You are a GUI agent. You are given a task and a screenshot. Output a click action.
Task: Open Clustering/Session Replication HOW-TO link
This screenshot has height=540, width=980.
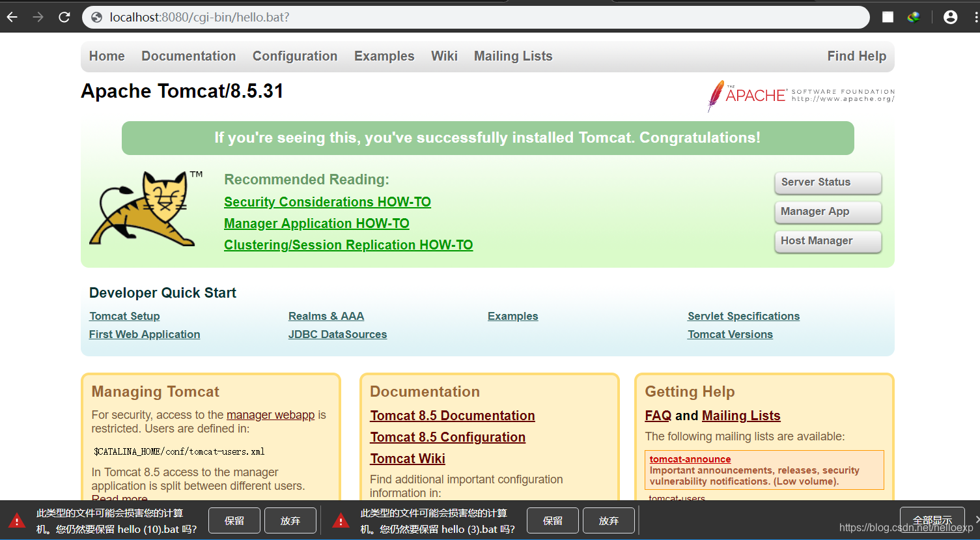pos(348,245)
